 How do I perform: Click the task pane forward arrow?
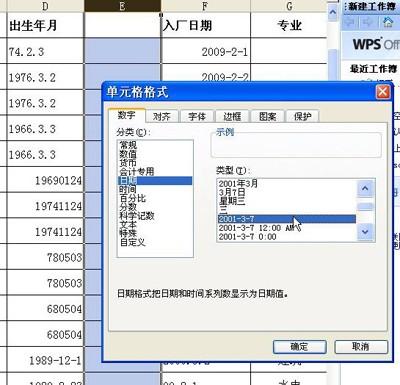367,22
